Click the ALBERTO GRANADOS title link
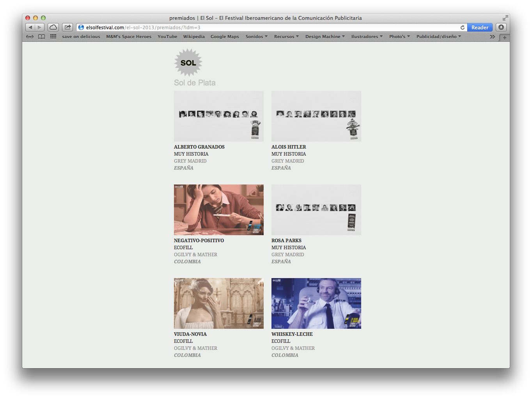 (x=199, y=147)
